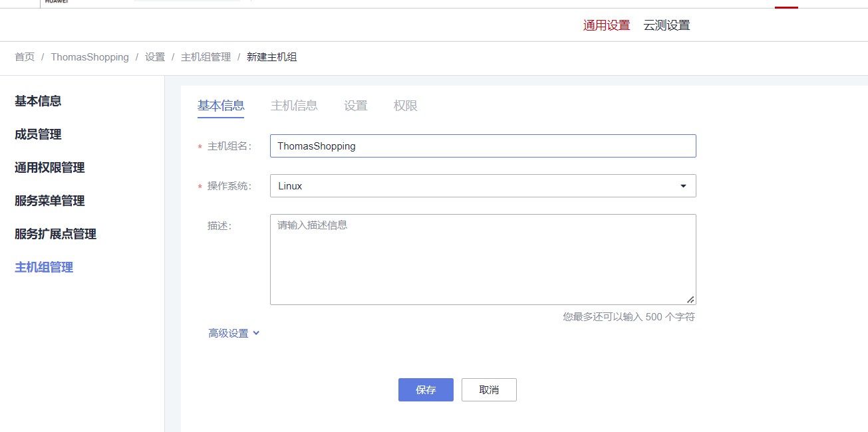Open the 通用设置 top tab
This screenshot has width=868, height=432.
(606, 25)
